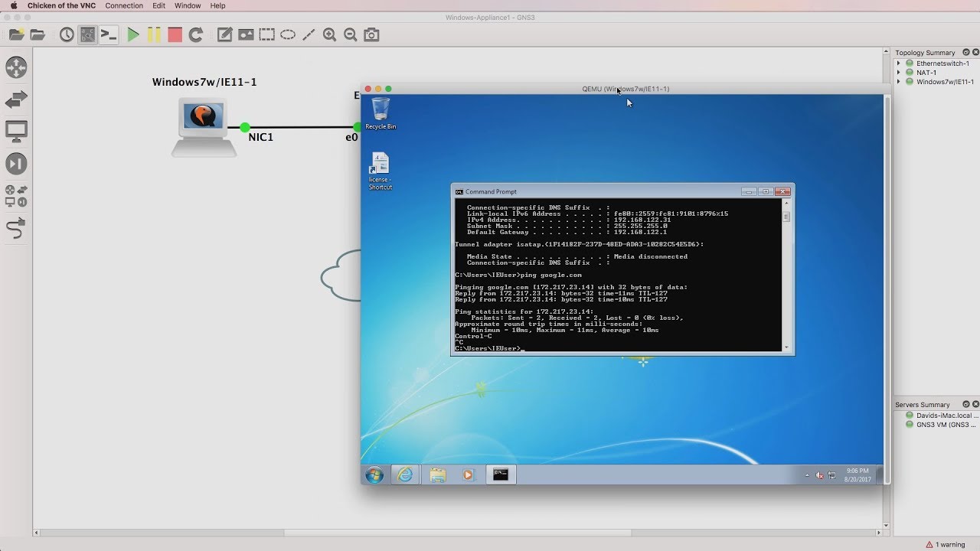Open Windows Explorer folder on taskbar
Screen dimensions: 980x551
[x=437, y=475]
